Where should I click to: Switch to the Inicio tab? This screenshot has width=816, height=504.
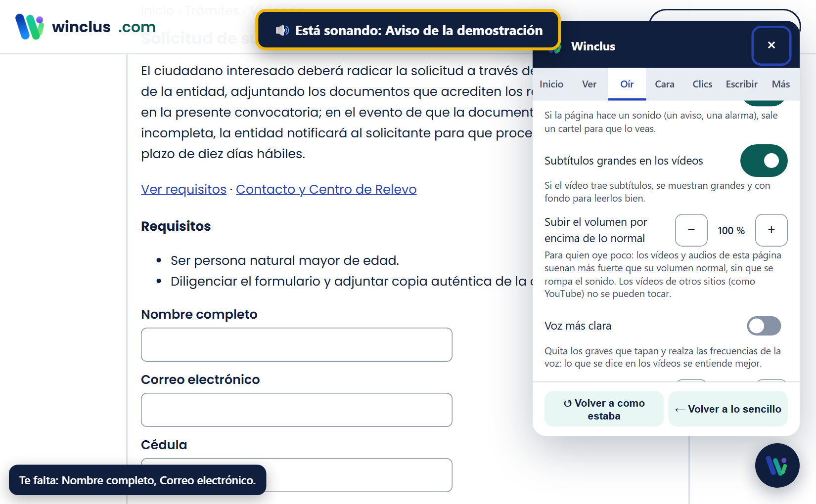click(551, 84)
